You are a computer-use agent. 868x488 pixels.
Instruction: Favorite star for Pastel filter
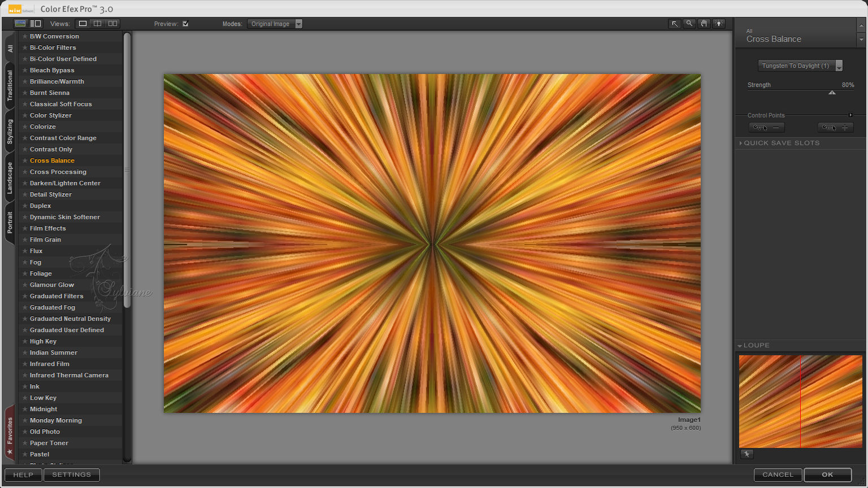coord(25,454)
